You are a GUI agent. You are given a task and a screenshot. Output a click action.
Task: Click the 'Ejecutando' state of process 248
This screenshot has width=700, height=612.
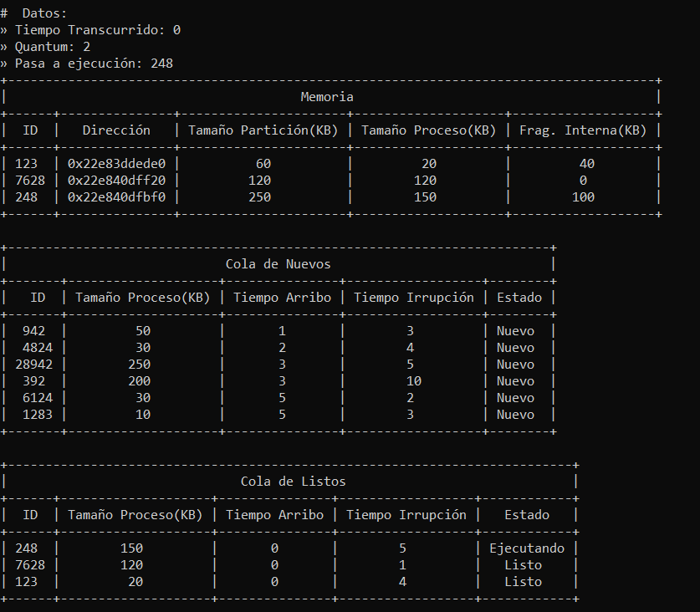pos(527,548)
